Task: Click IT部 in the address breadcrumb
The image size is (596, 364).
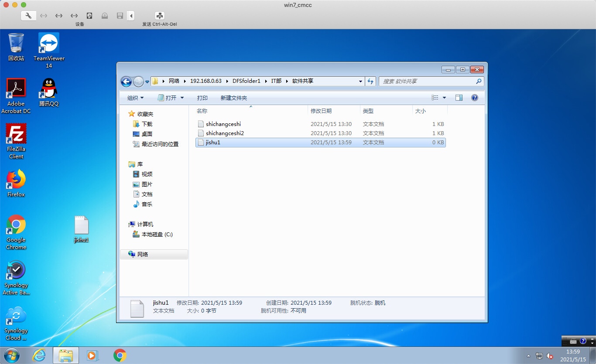Action: [x=277, y=81]
